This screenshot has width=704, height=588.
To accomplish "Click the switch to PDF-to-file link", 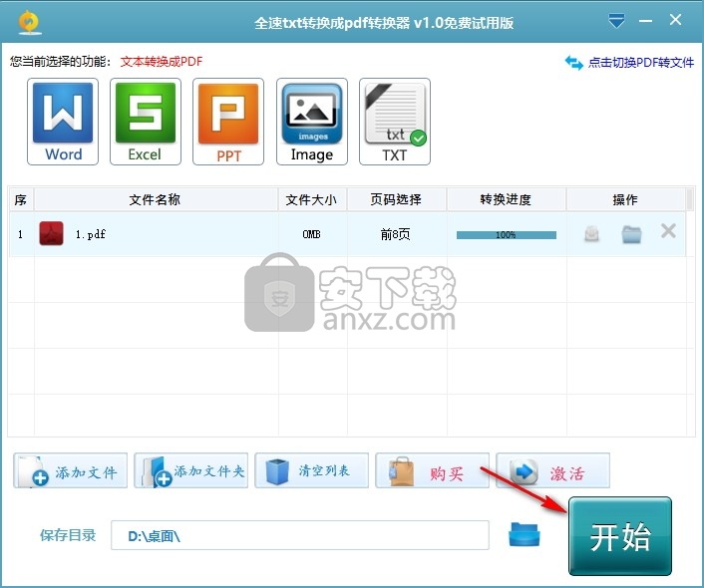I will tap(641, 63).
